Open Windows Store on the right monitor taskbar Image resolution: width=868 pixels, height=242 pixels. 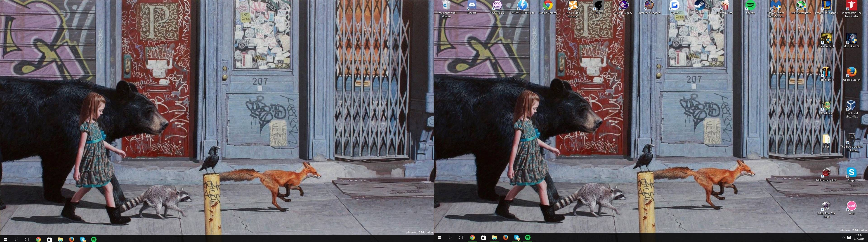pyautogui.click(x=483, y=237)
